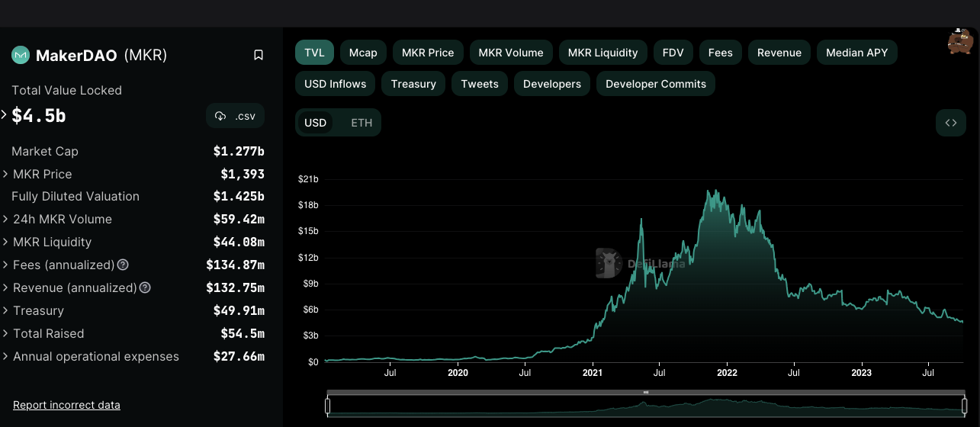Show the Revenue (annualized) help tooltip icon
980x427 pixels.
tap(145, 287)
